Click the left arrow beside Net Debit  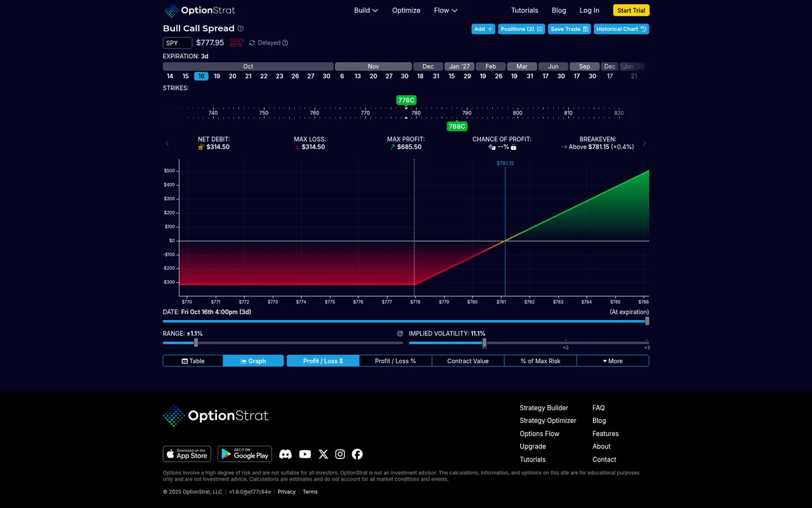(167, 144)
